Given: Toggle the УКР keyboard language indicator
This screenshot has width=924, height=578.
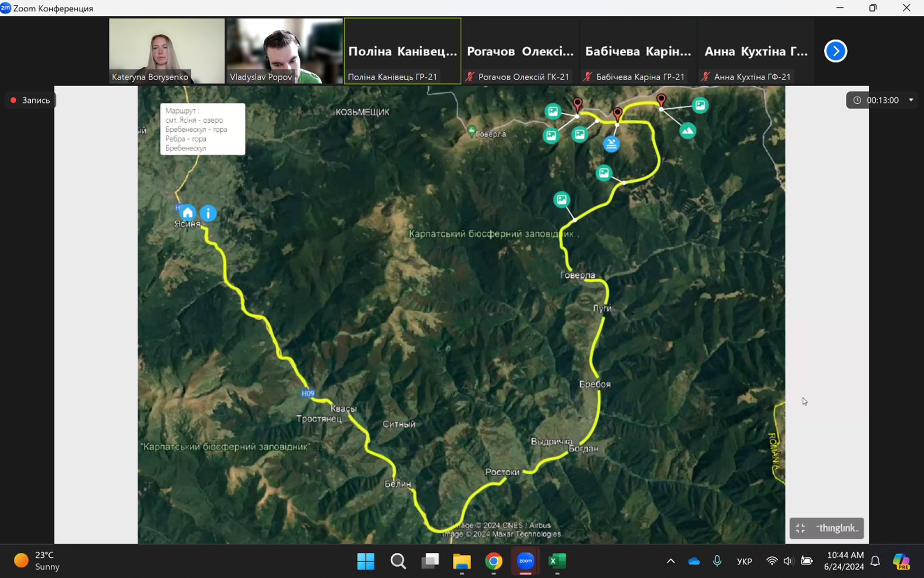Looking at the screenshot, I should click(x=744, y=561).
